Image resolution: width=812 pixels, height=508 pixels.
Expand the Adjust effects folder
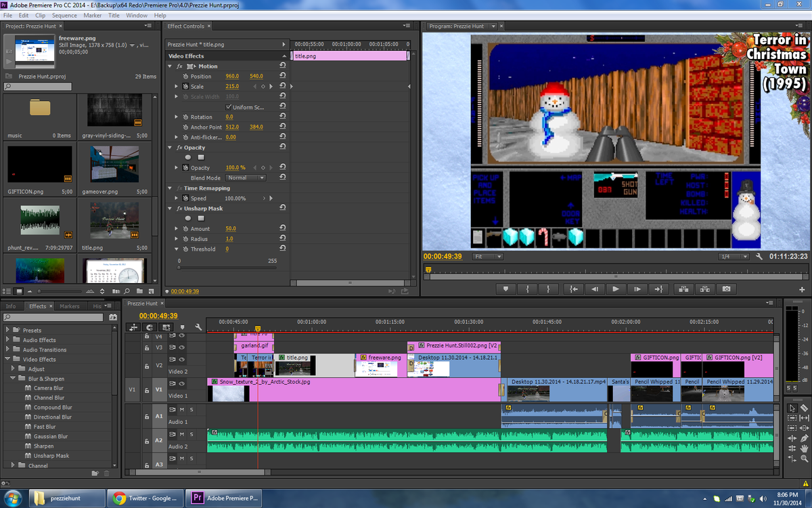pyautogui.click(x=13, y=369)
